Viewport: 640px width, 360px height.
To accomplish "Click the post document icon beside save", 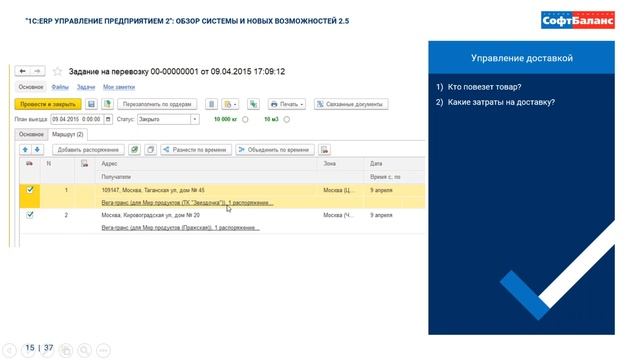I will pos(107,104).
